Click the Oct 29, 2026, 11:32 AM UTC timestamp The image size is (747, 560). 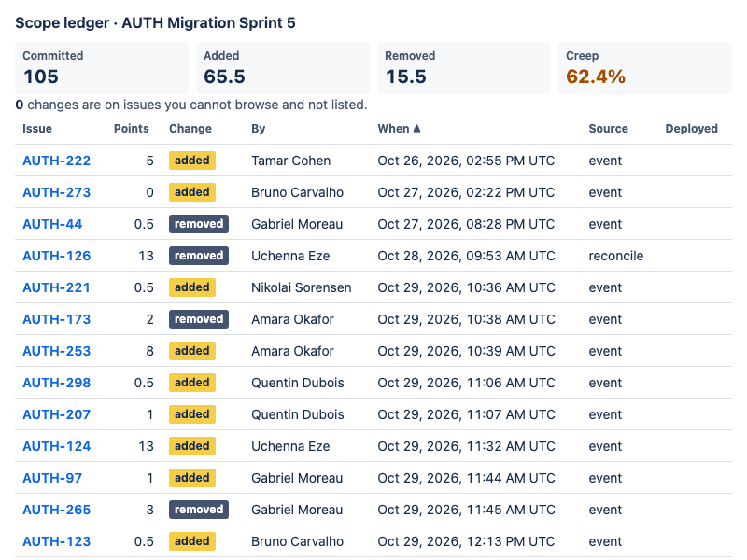(x=466, y=446)
